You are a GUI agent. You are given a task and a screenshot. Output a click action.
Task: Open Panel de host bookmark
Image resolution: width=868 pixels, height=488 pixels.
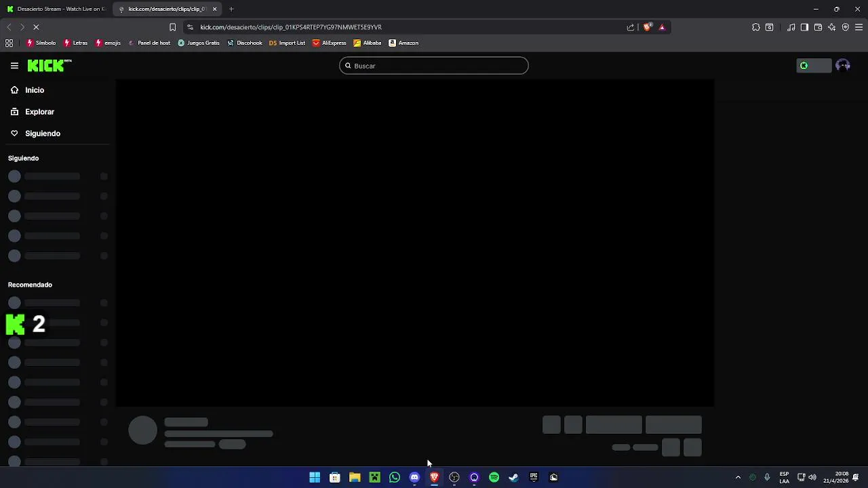click(149, 43)
